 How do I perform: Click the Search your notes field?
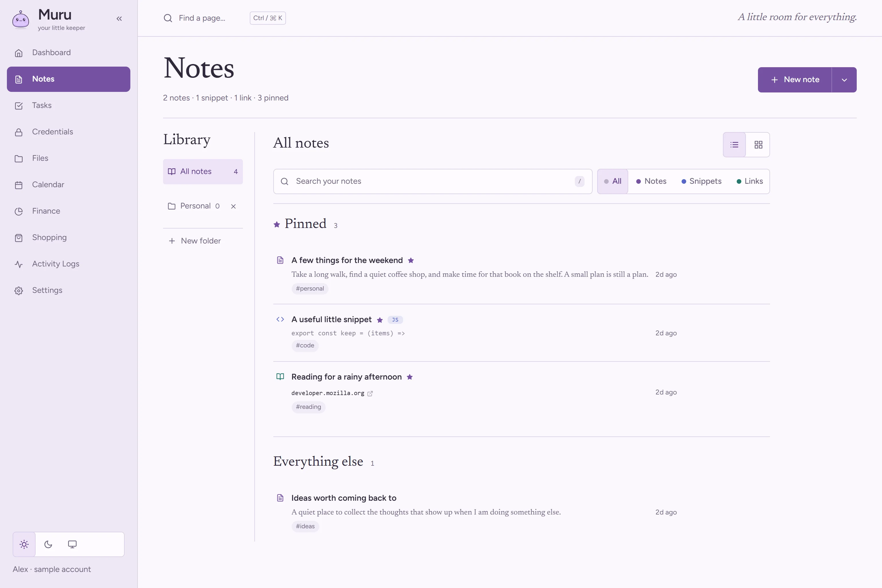tap(433, 181)
